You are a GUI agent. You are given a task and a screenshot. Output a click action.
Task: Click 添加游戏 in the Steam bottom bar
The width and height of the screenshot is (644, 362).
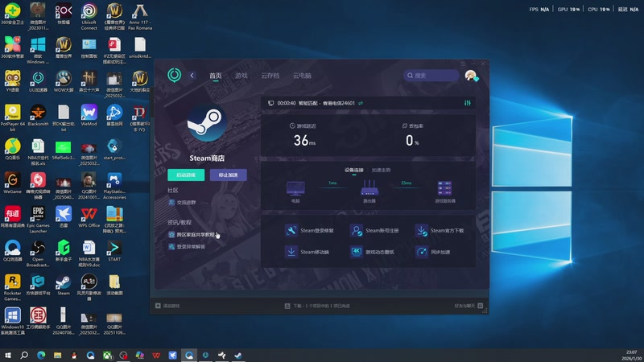point(167,306)
